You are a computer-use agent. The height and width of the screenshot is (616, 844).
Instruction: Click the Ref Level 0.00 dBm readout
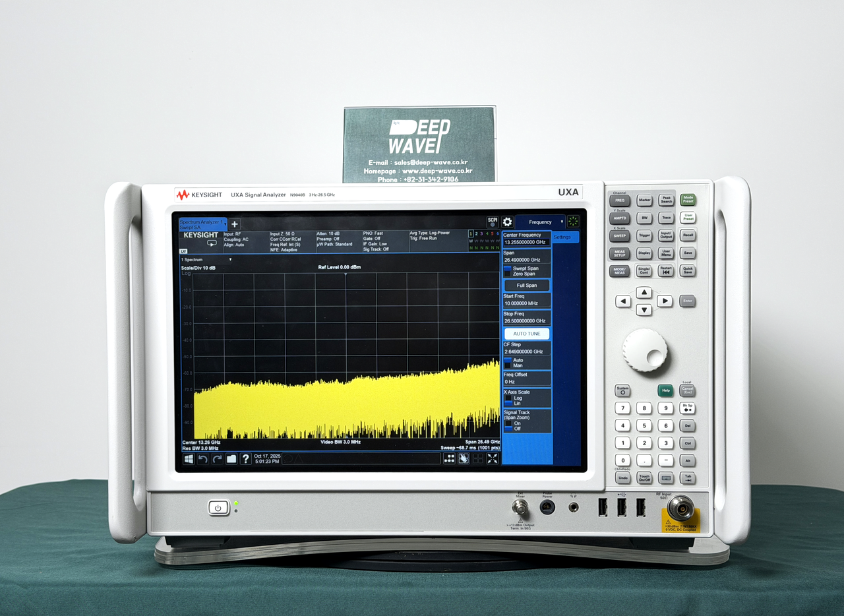pos(340,267)
